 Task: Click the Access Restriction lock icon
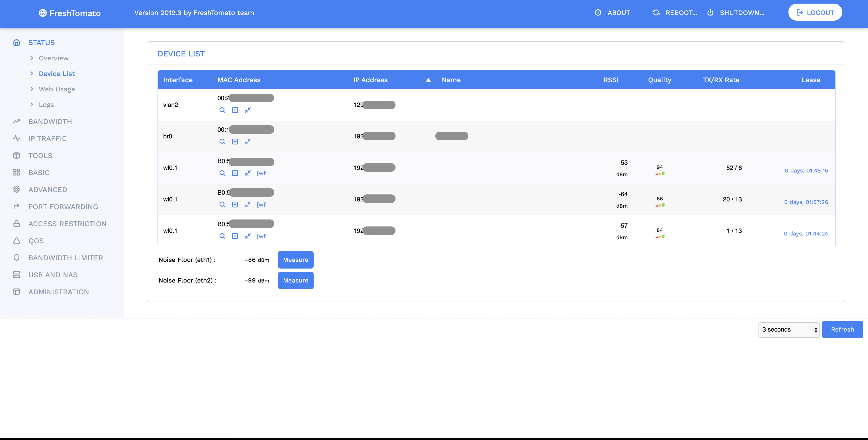pos(17,224)
